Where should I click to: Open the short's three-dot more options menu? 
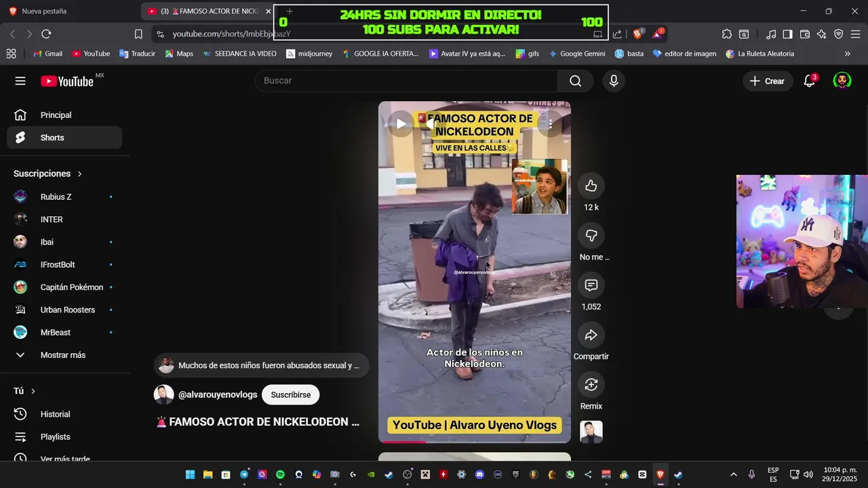point(551,124)
